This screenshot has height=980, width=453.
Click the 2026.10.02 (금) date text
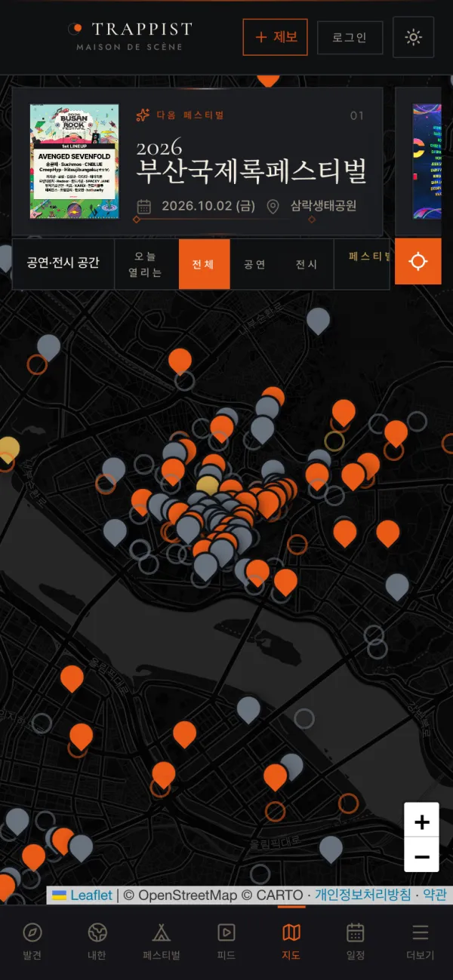[x=208, y=206]
